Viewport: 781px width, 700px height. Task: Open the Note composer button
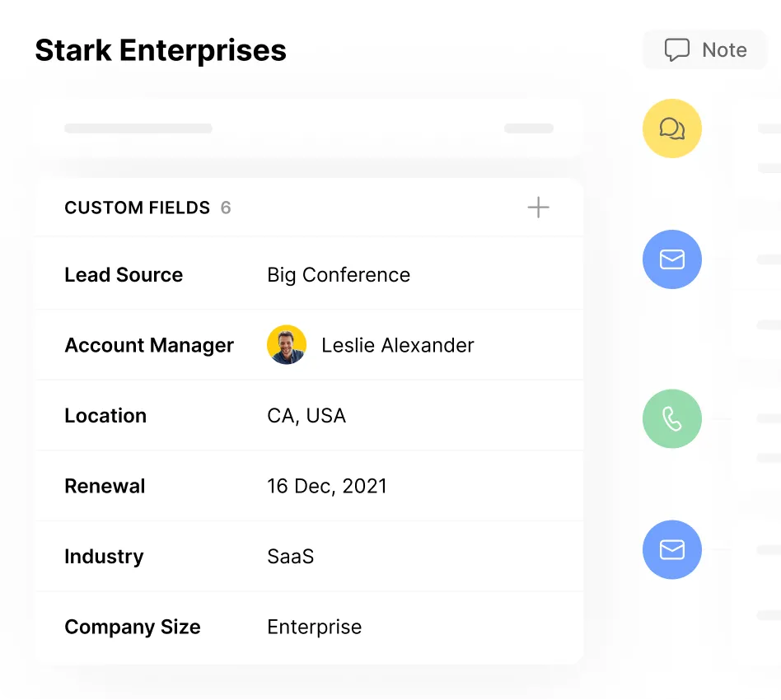tap(705, 49)
